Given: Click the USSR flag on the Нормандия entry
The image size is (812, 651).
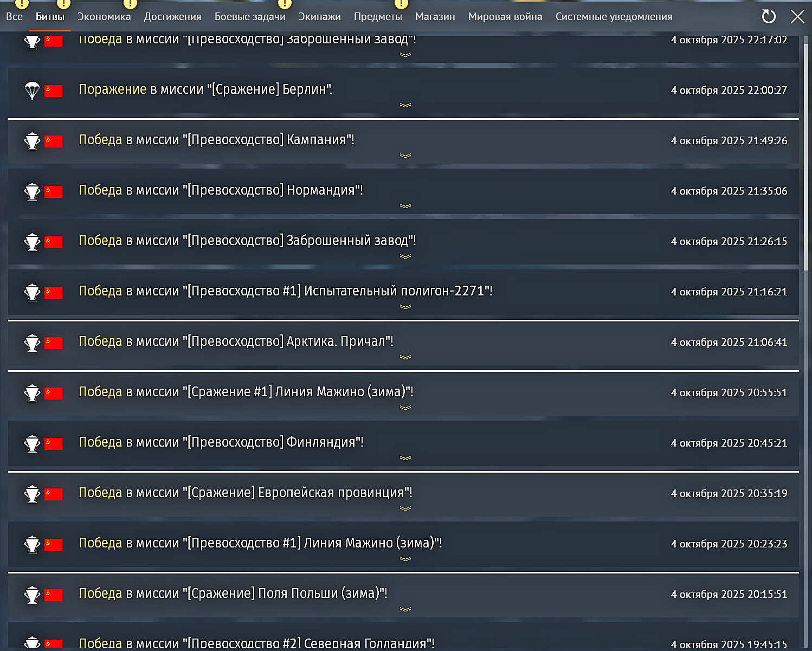Looking at the screenshot, I should [x=54, y=191].
